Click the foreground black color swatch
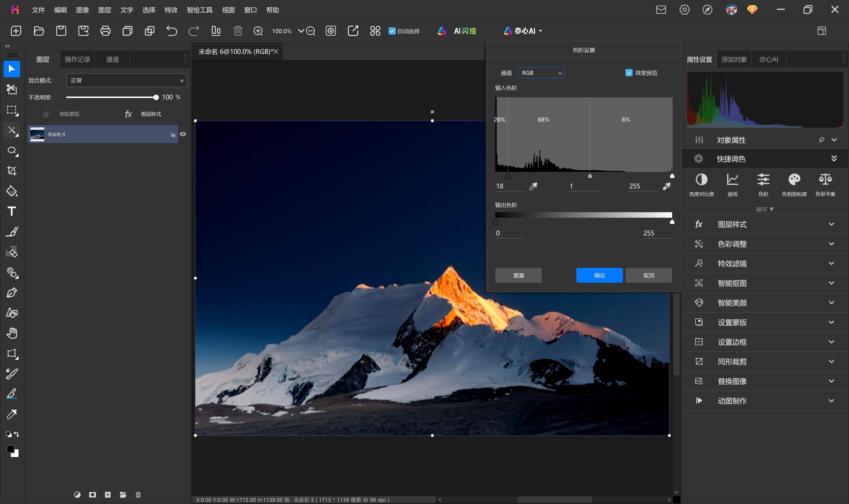The height and width of the screenshot is (504, 849). 10,449
